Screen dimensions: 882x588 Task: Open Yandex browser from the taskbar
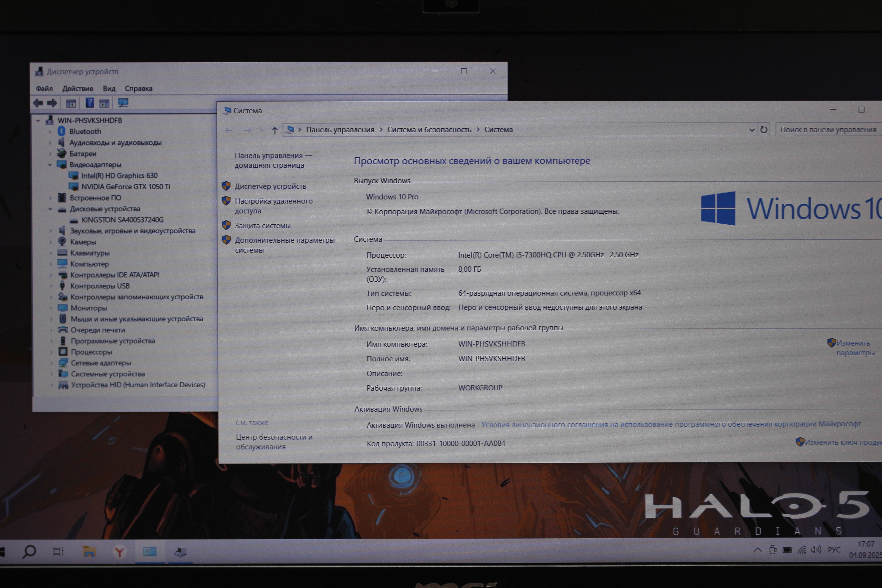(119, 552)
